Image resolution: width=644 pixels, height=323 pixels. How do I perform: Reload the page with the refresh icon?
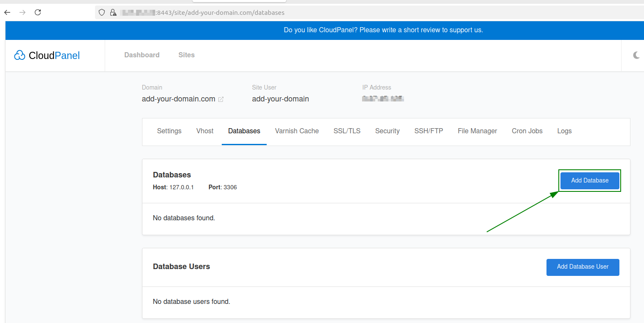(x=38, y=12)
